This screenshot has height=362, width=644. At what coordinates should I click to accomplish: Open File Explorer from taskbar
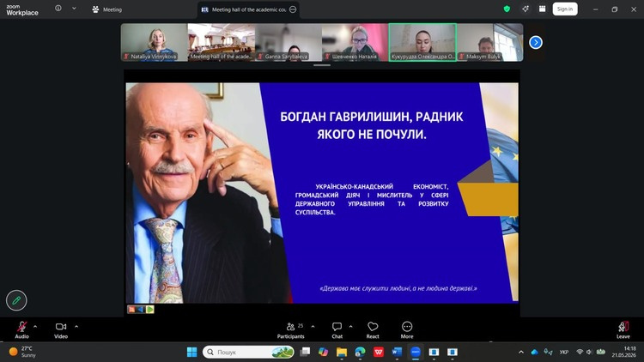coord(342,353)
